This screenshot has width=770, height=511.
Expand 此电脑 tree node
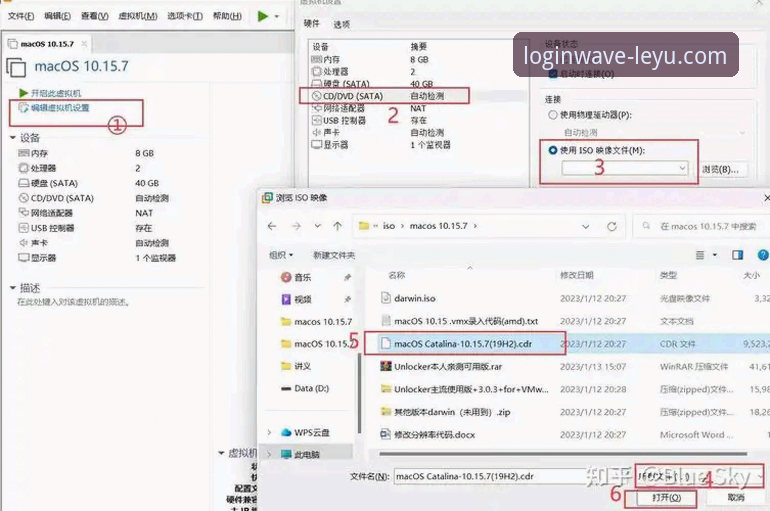click(x=269, y=454)
